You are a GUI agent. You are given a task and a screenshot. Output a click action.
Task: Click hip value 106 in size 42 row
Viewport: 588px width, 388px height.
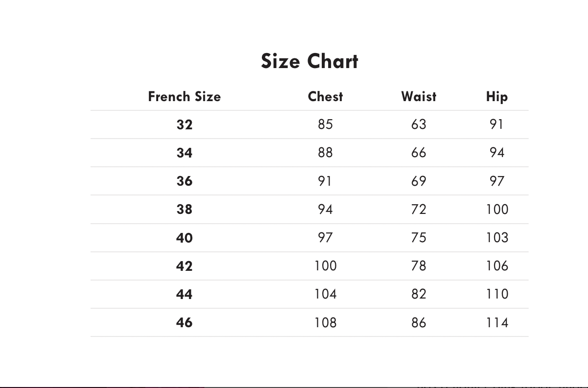[496, 265]
